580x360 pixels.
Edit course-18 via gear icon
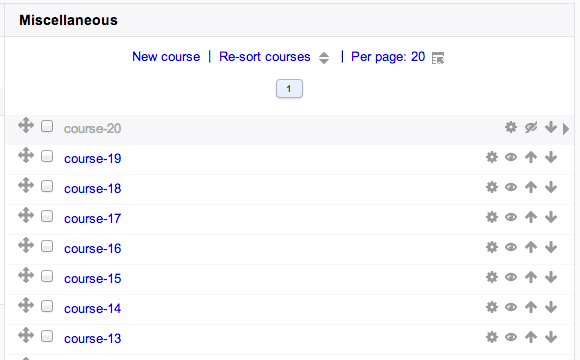[x=492, y=187]
